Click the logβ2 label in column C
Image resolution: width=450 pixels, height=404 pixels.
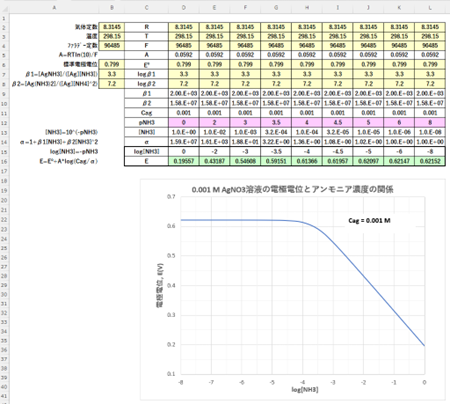pyautogui.click(x=146, y=84)
